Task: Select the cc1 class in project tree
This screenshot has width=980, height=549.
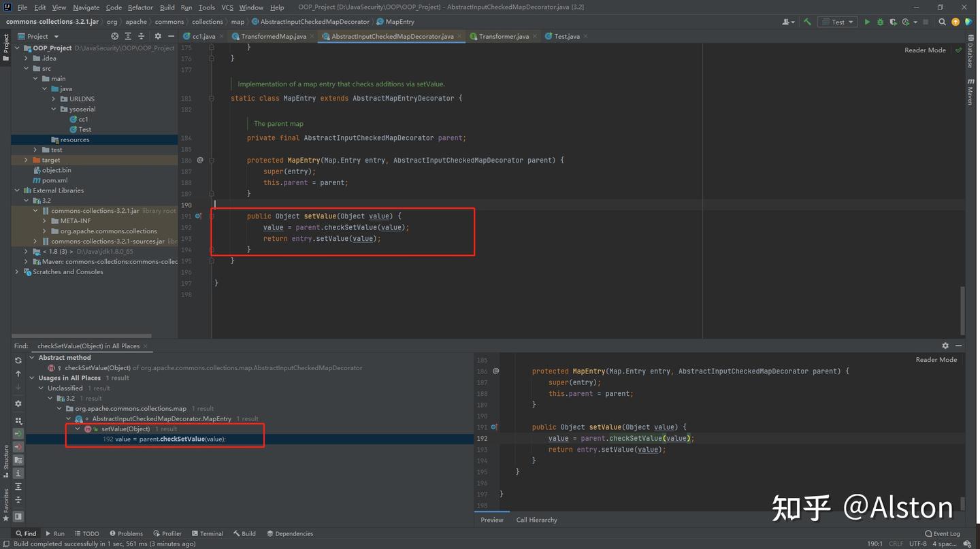Action: (x=79, y=119)
